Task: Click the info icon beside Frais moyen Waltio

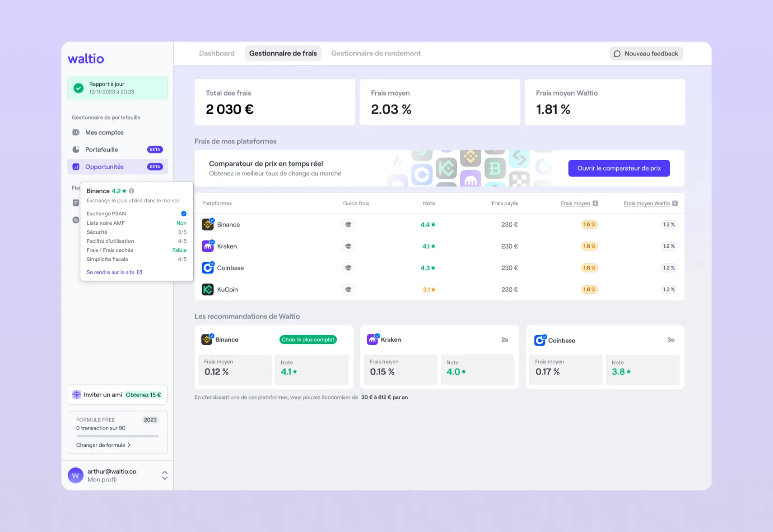Action: pyautogui.click(x=675, y=204)
